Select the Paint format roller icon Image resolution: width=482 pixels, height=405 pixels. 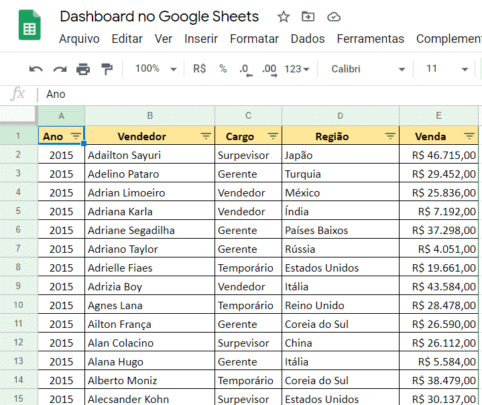(x=107, y=69)
